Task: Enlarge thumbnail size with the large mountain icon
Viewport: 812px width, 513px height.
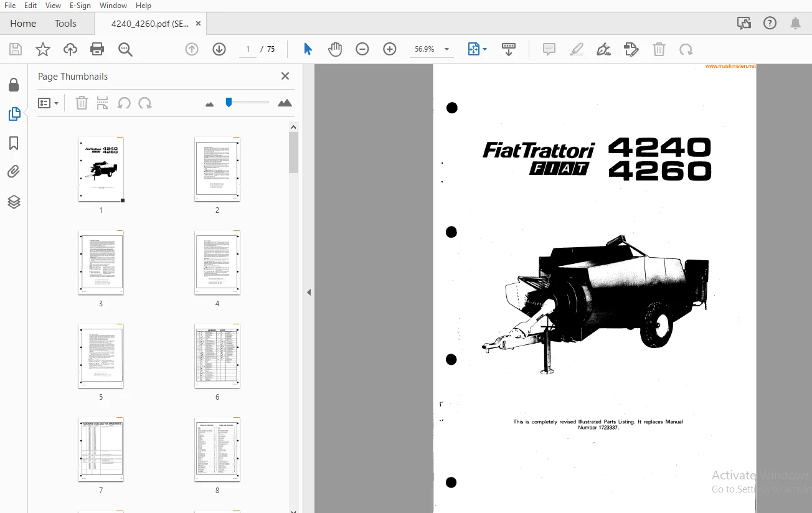Action: pyautogui.click(x=285, y=103)
